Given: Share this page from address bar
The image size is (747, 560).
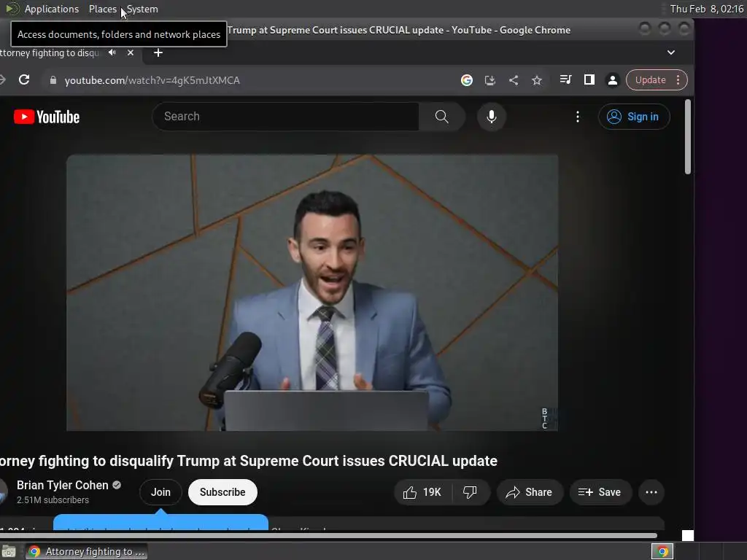Looking at the screenshot, I should click(513, 80).
